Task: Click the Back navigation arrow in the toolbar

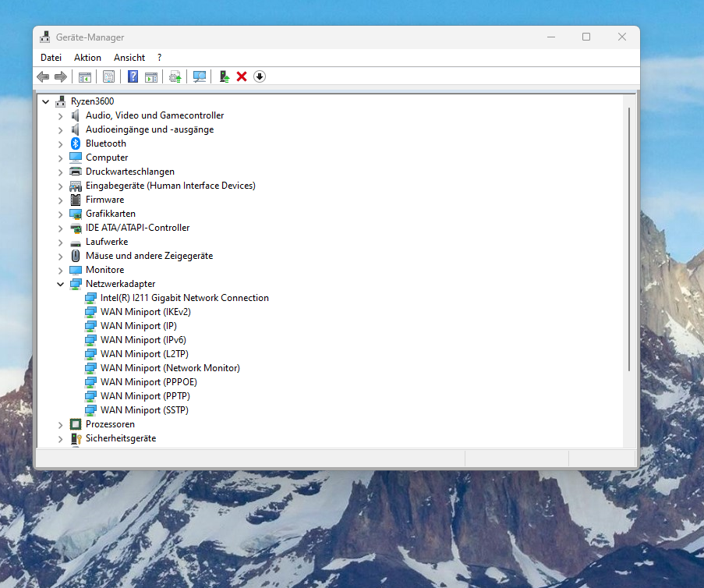Action: coord(42,76)
